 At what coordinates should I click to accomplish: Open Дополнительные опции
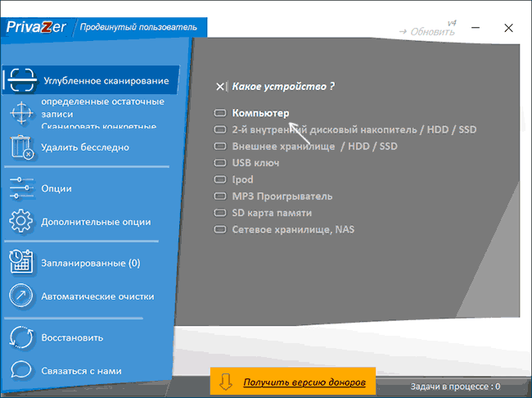pos(96,222)
